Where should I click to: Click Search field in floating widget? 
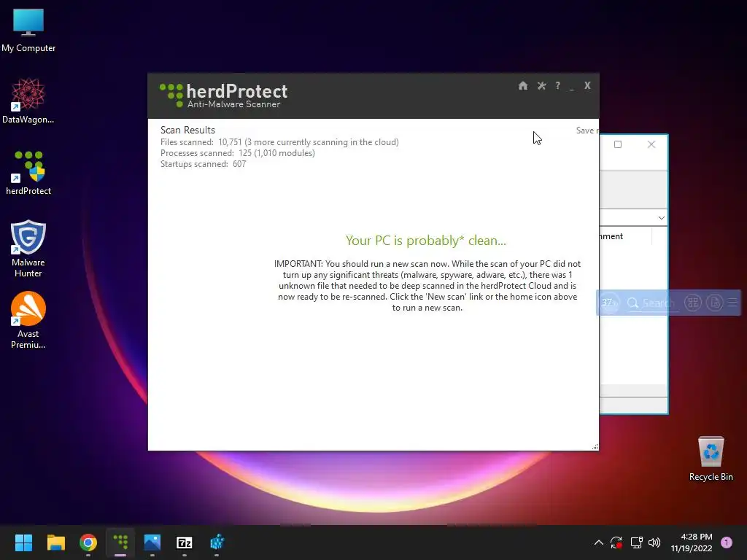click(651, 303)
